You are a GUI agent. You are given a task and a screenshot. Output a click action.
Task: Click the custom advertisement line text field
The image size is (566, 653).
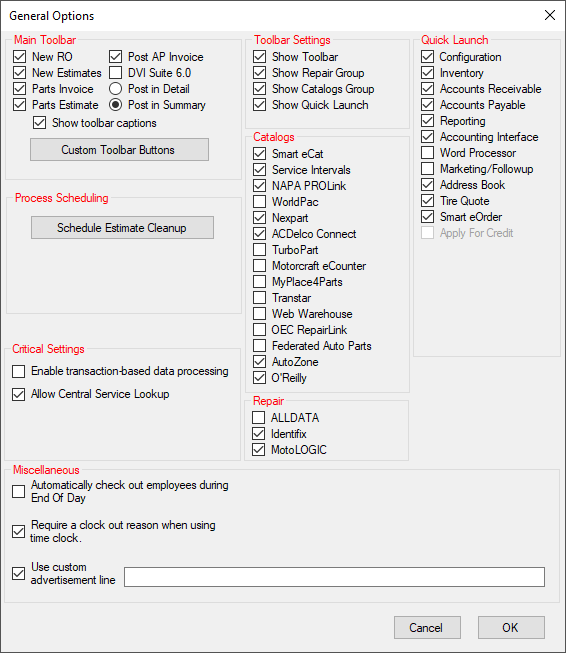[x=334, y=577]
